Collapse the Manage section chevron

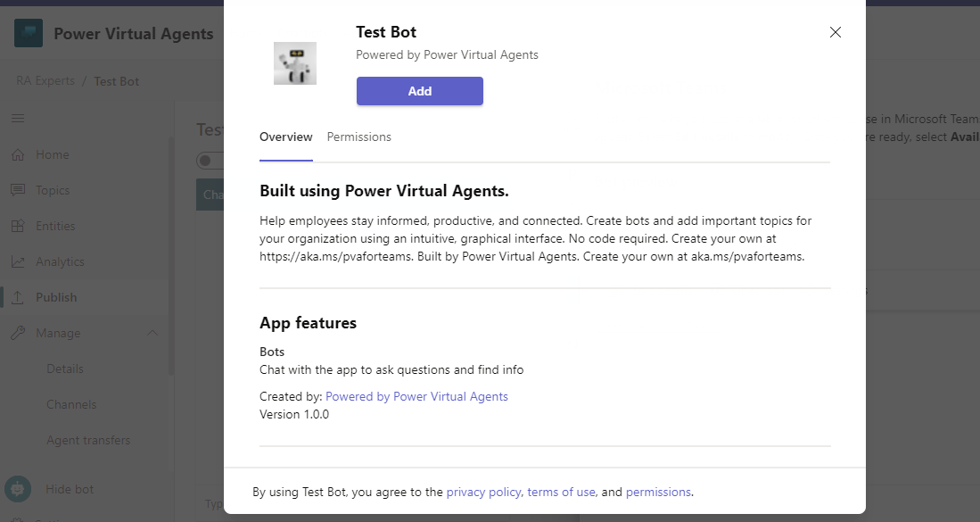tap(152, 333)
